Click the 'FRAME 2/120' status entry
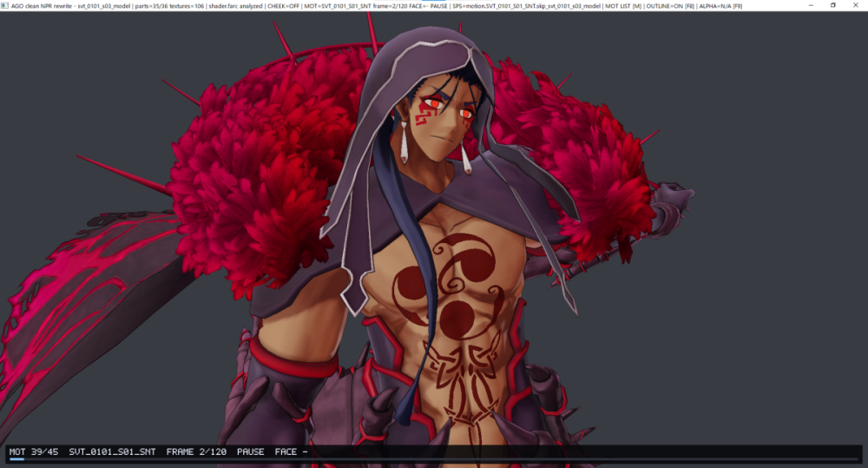Image resolution: width=868 pixels, height=468 pixels. pos(196,452)
